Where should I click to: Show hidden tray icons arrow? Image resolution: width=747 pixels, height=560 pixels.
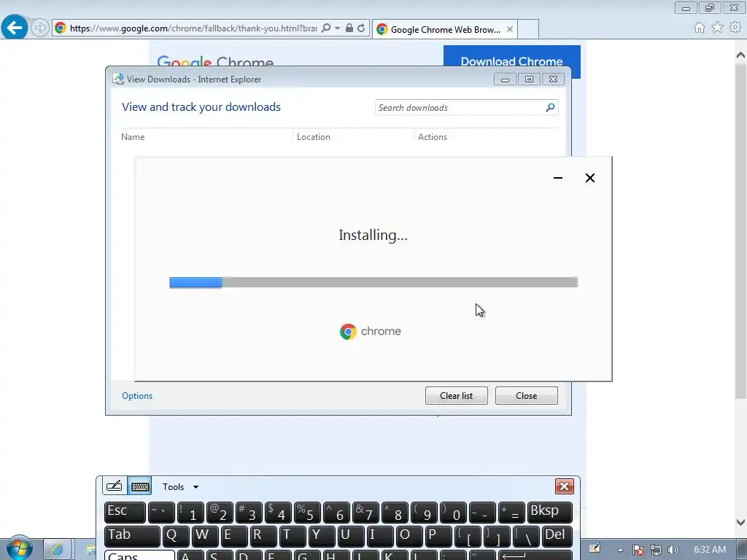(x=620, y=550)
